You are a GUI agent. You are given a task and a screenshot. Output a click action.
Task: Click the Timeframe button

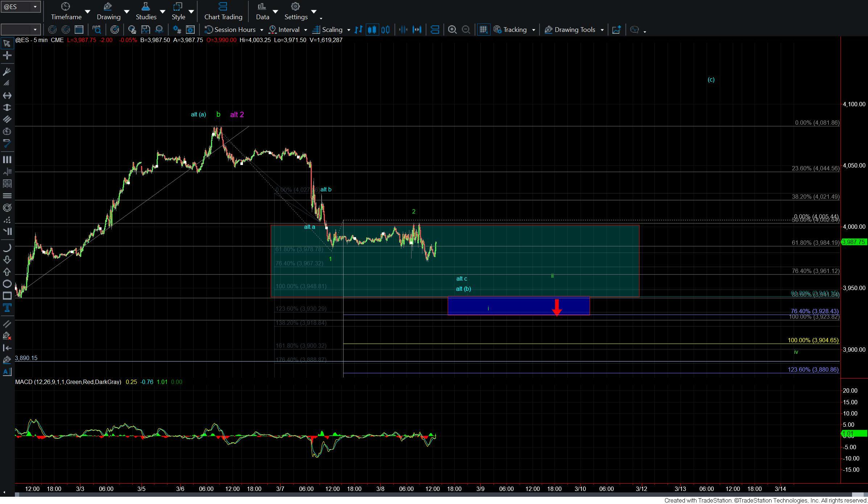(66, 11)
